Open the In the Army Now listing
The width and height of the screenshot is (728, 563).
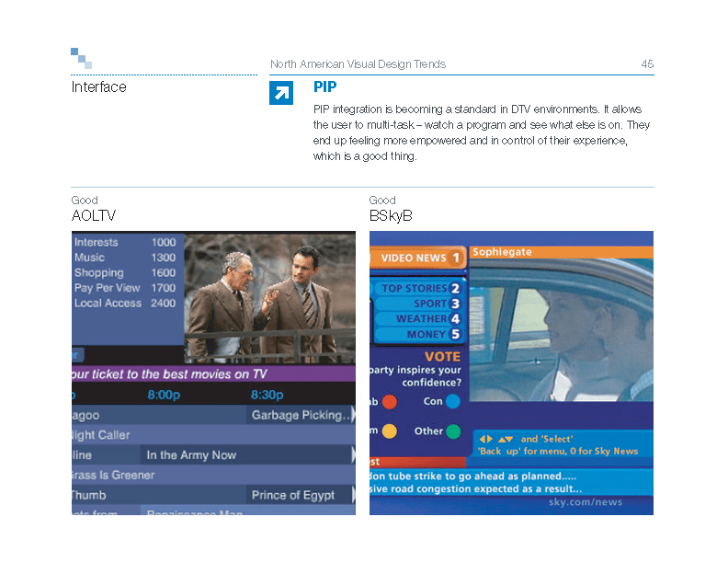[x=247, y=455]
